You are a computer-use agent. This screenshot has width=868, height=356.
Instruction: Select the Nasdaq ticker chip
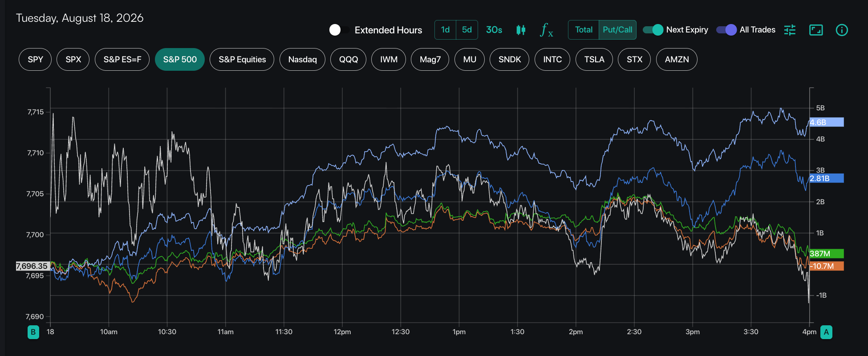[x=302, y=60]
